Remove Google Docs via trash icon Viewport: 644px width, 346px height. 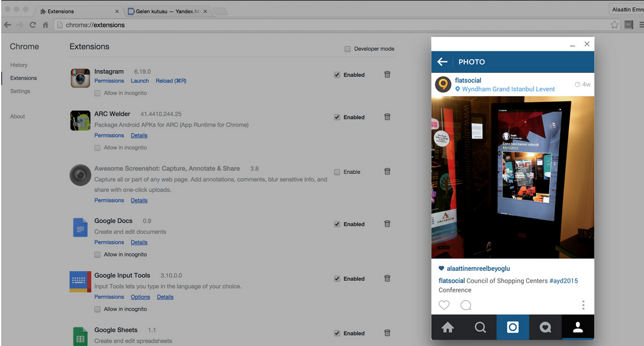pyautogui.click(x=387, y=224)
